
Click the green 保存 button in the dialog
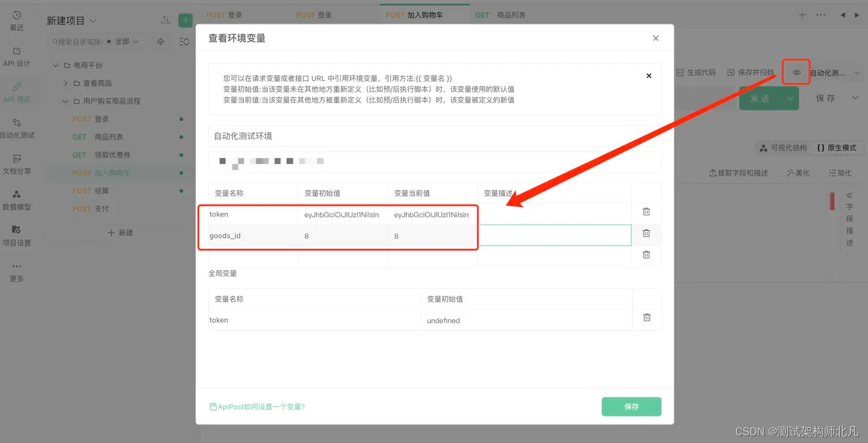click(631, 407)
